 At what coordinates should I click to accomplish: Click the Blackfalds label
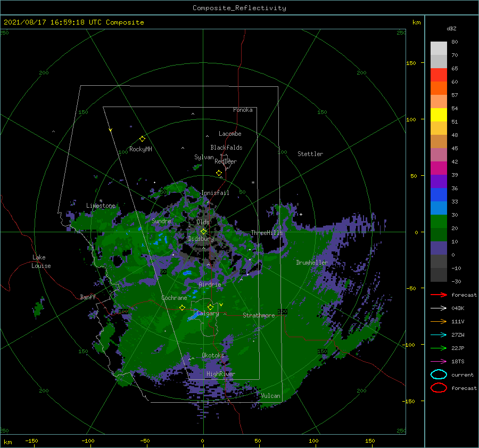[226, 148]
